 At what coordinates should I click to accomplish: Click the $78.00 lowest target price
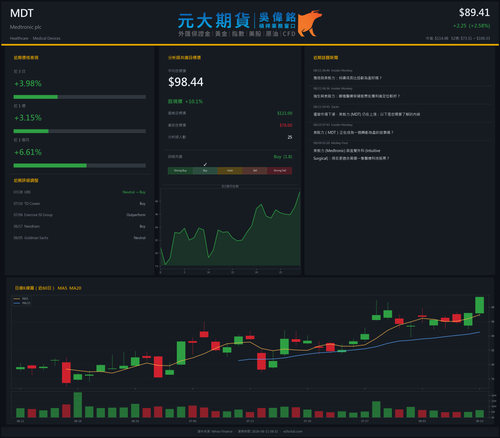pyautogui.click(x=286, y=125)
